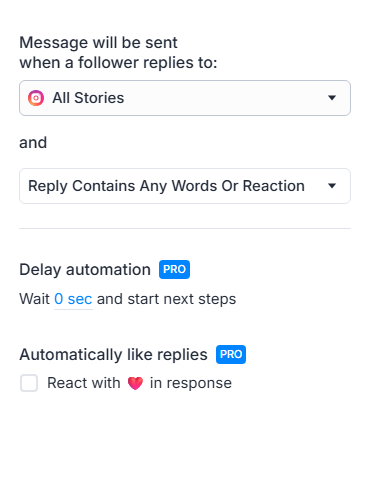Click the red heart emoji icon
The height and width of the screenshot is (477, 372).
(135, 383)
